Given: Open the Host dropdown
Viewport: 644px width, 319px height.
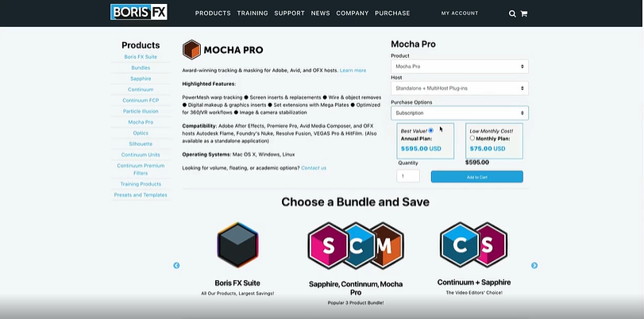Looking at the screenshot, I should click(460, 88).
